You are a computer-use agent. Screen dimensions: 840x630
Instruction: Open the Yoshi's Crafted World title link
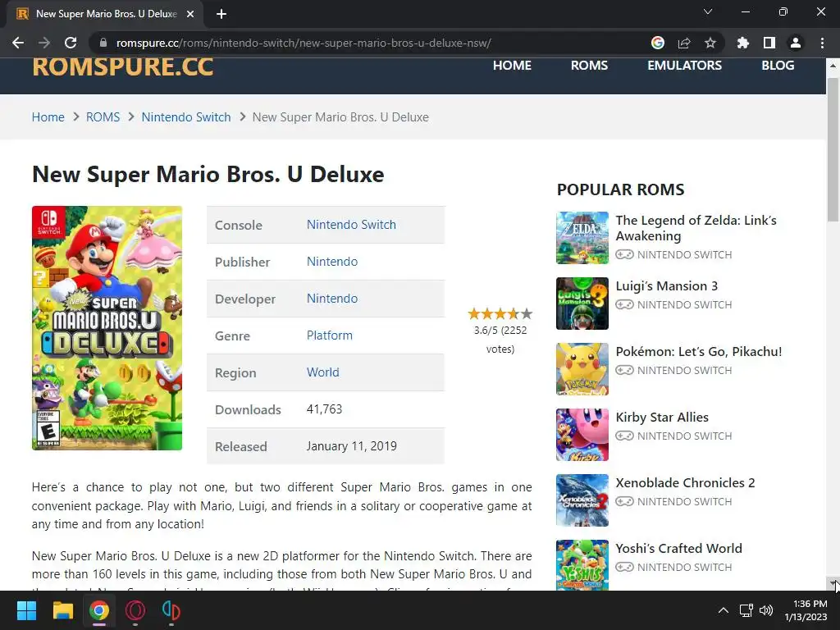[x=678, y=549]
